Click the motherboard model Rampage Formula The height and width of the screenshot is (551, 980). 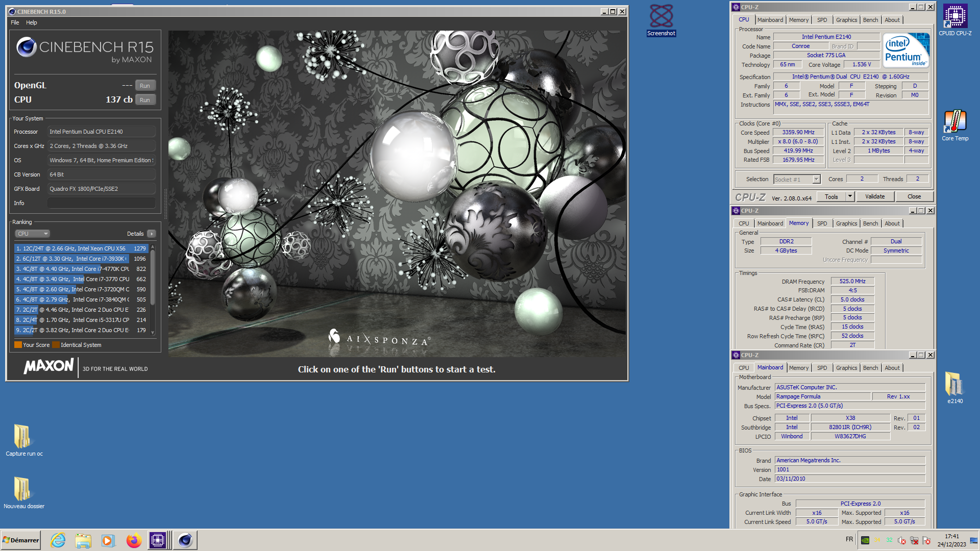[x=822, y=396]
